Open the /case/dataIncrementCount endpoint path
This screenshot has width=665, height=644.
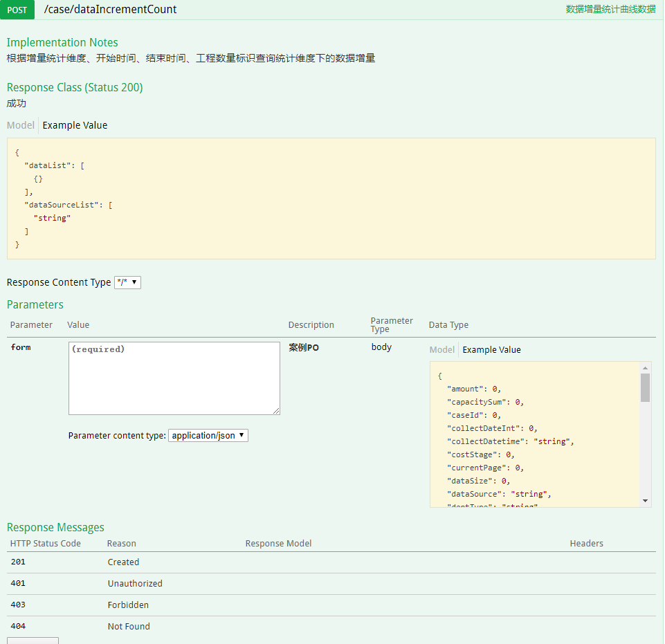tap(110, 9)
